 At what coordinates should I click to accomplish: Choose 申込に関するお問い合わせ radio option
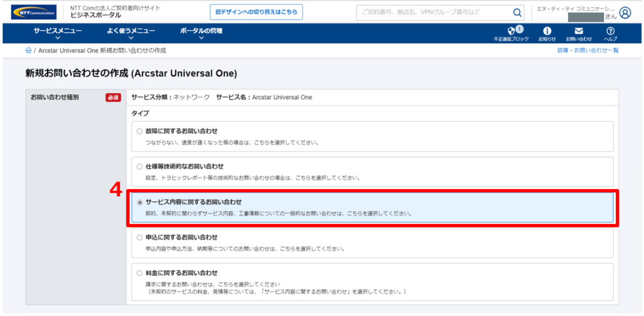click(140, 237)
